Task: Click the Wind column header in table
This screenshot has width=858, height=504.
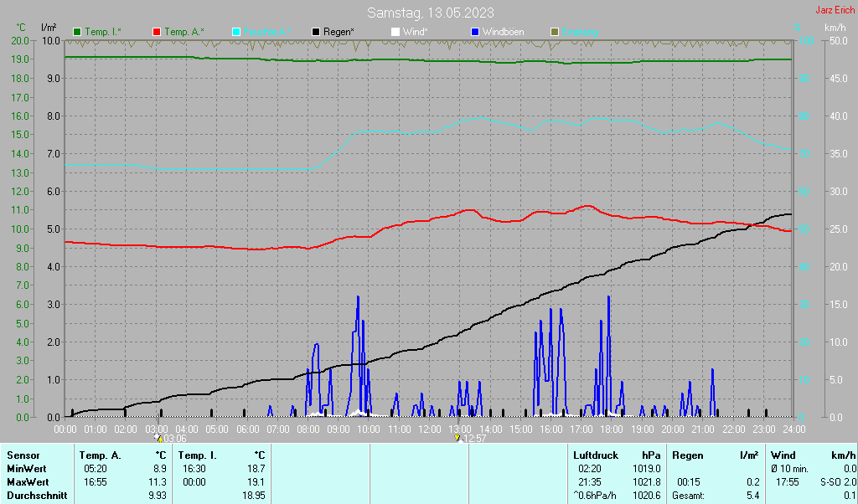Action: [783, 455]
